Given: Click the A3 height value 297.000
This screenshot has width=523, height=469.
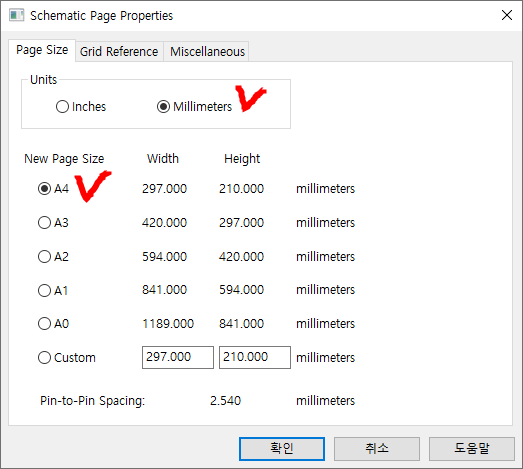Looking at the screenshot, I should [x=241, y=222].
